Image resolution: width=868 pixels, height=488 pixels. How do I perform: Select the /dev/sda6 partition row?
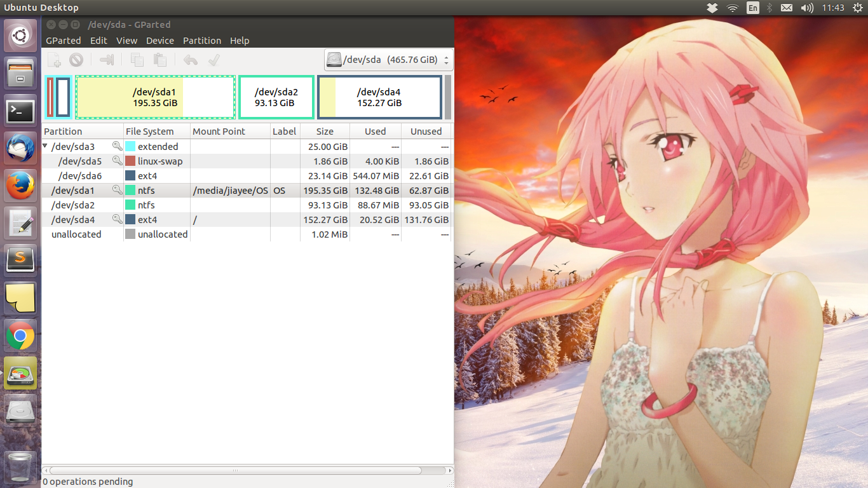point(247,175)
